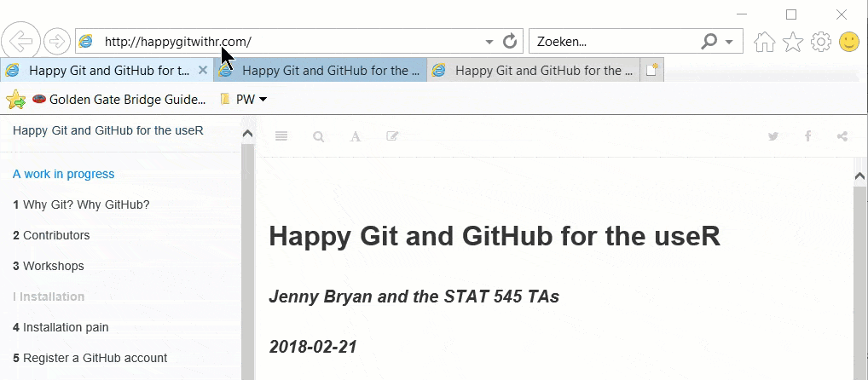Click the Internet Explorer page icon in address bar
Image resolution: width=868 pixels, height=380 pixels.
86,41
